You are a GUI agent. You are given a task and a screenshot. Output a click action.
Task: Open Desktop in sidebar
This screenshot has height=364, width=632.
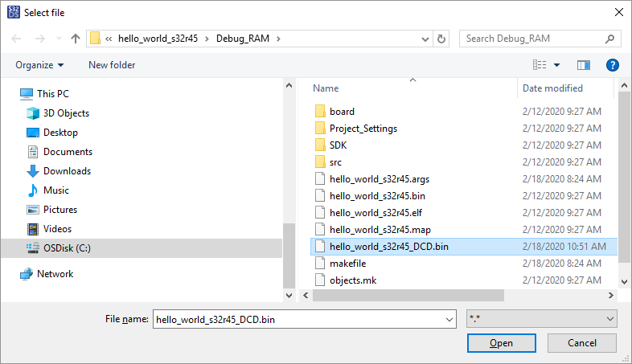pos(60,133)
